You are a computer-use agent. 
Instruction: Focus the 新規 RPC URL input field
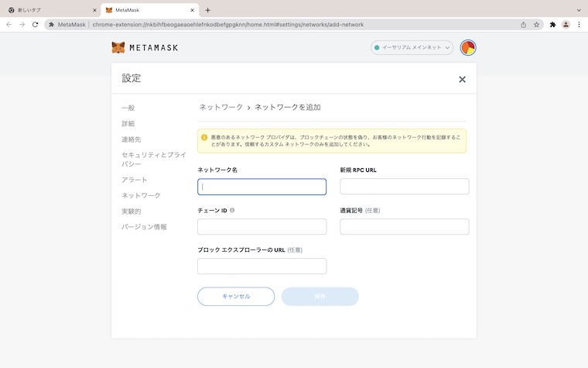point(404,187)
